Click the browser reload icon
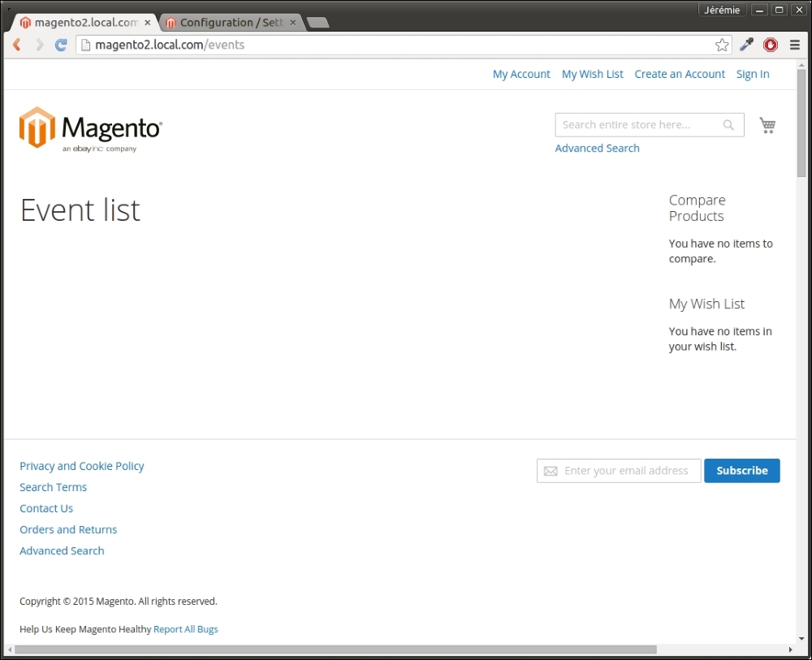The image size is (812, 660). [60, 45]
